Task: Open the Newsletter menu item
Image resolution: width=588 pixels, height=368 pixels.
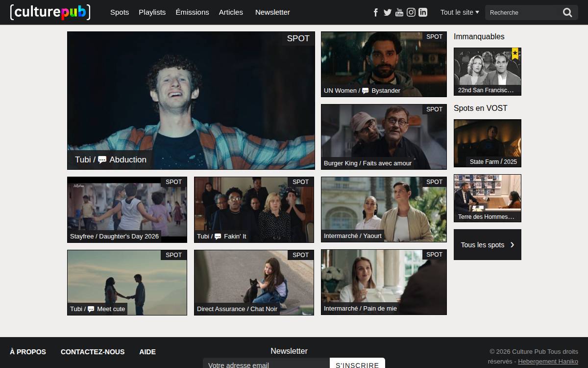Action: (272, 12)
